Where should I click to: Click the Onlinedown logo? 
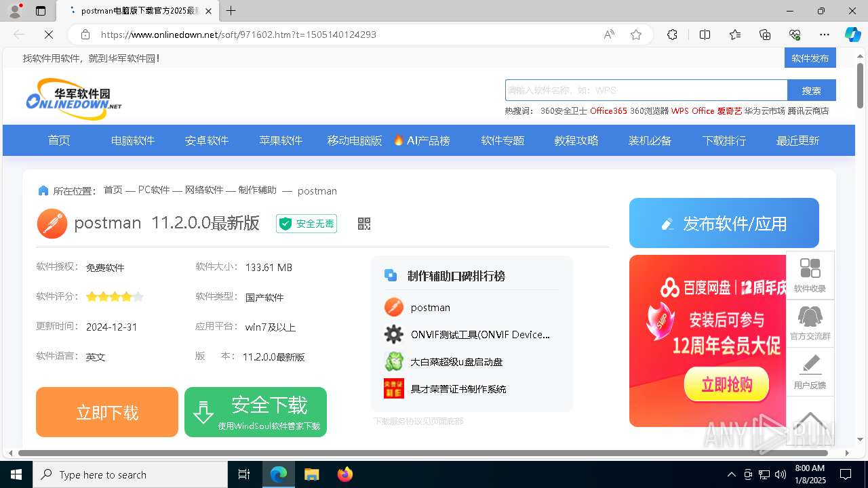pos(74,99)
